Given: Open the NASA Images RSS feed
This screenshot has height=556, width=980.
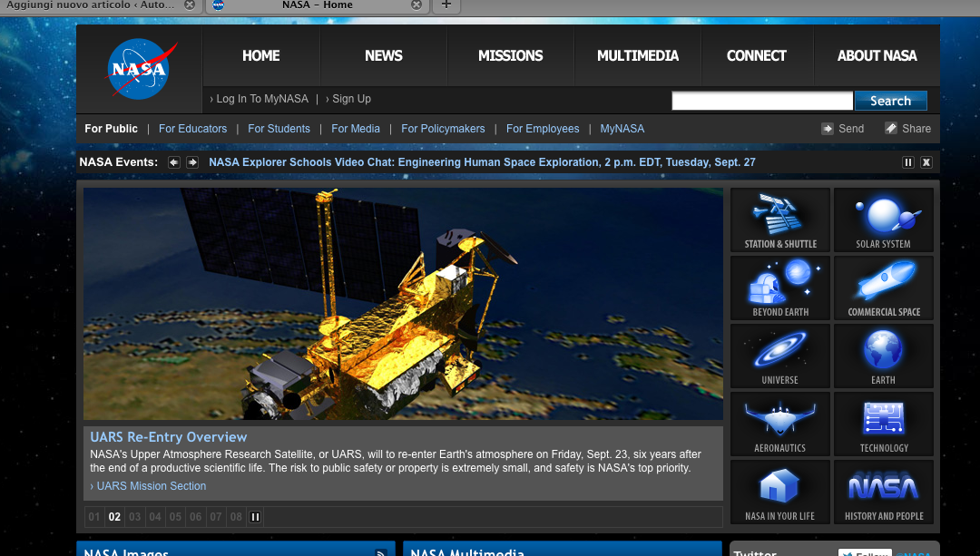Looking at the screenshot, I should tap(380, 553).
